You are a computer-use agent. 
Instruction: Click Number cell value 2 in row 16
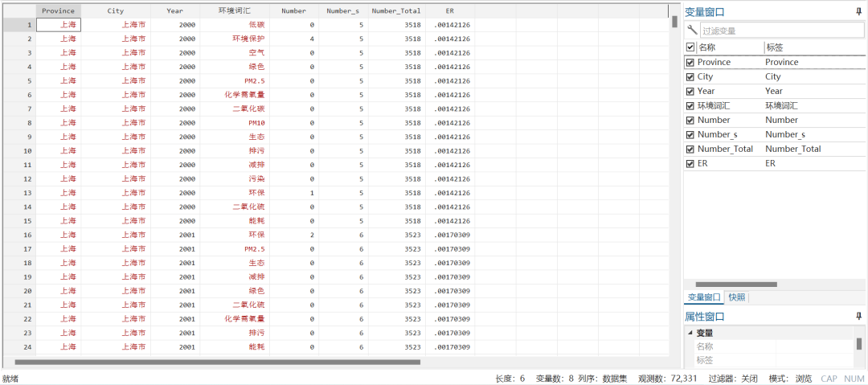[x=294, y=235]
